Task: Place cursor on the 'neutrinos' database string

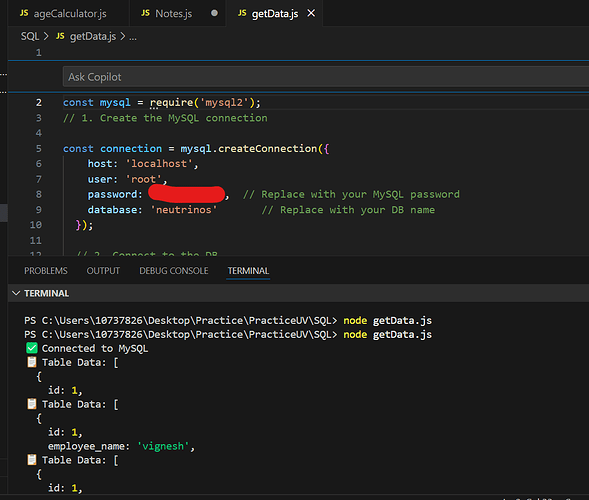Action: pos(184,210)
